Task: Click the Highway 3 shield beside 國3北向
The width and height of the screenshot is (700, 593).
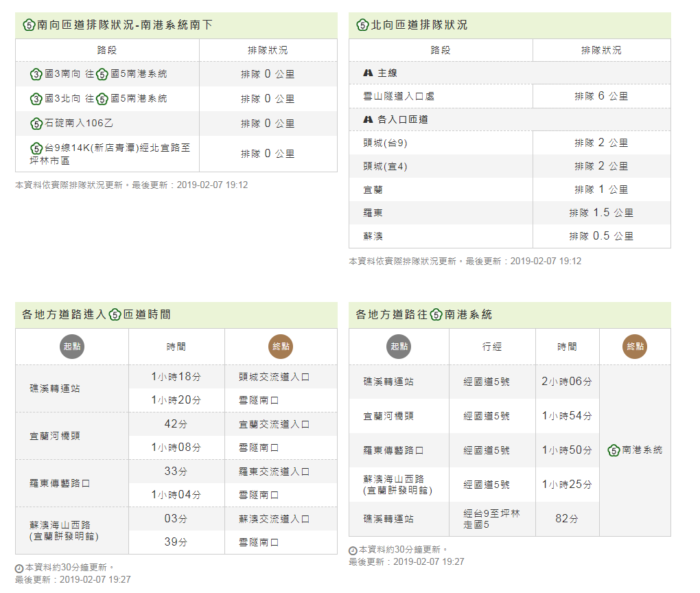Action: coord(36,99)
